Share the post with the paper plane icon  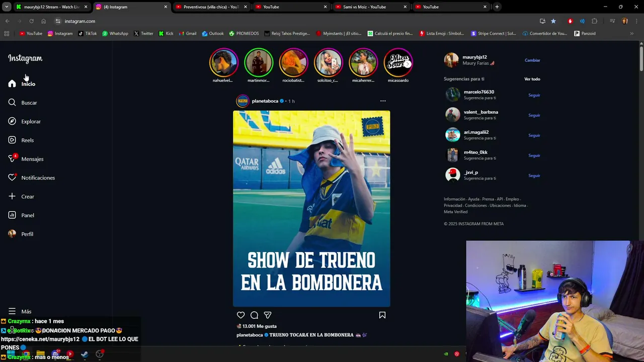(x=268, y=315)
